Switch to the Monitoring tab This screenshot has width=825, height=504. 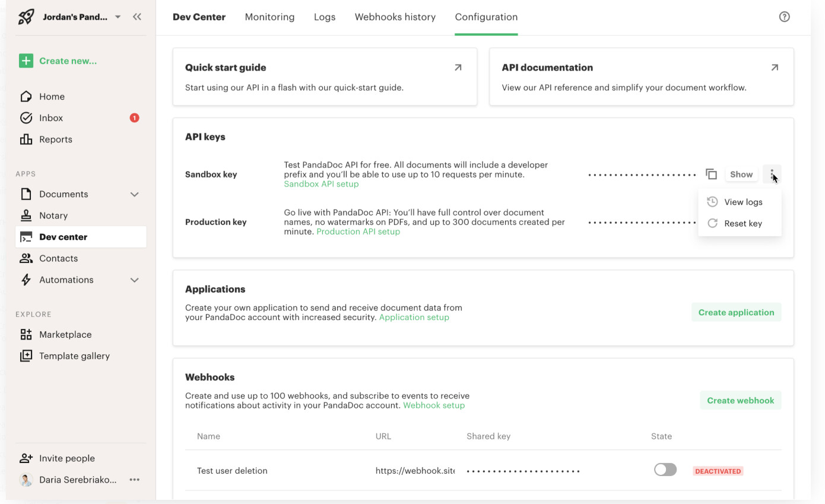pos(269,17)
